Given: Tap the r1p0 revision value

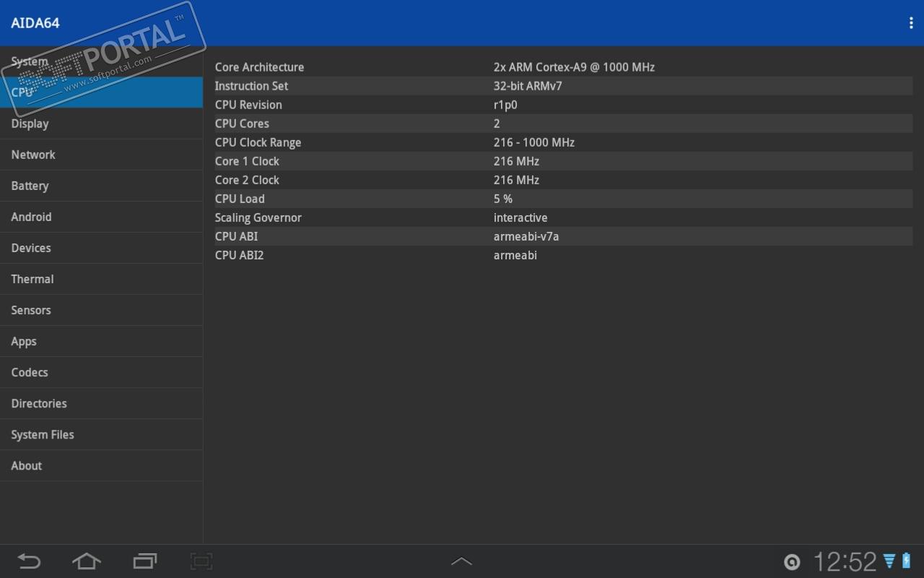Looking at the screenshot, I should [x=505, y=105].
